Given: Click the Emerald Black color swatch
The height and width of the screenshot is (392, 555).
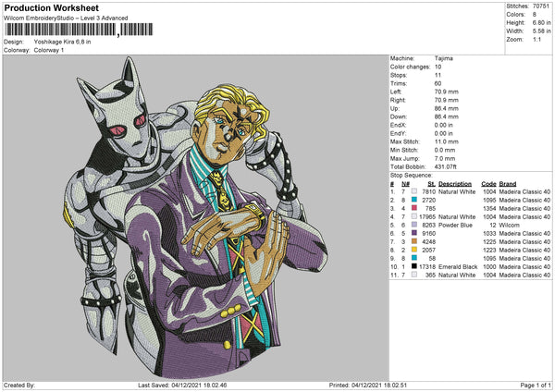Looking at the screenshot, I should point(413,266).
